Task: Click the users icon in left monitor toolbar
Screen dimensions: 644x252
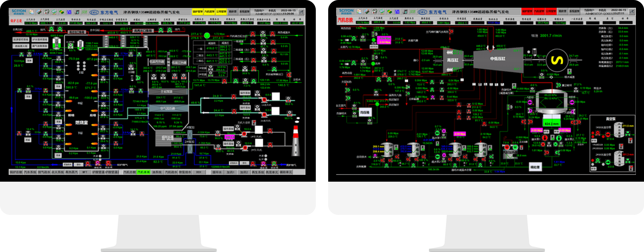Action: pyautogui.click(x=31, y=12)
